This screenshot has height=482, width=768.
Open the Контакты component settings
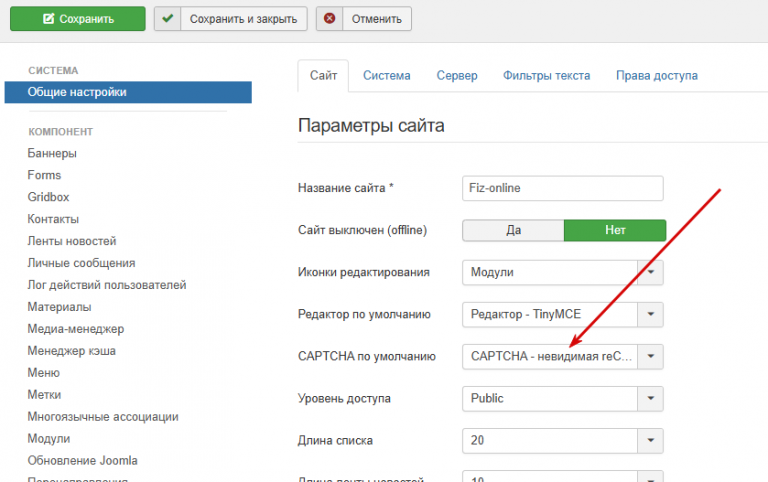click(x=53, y=219)
